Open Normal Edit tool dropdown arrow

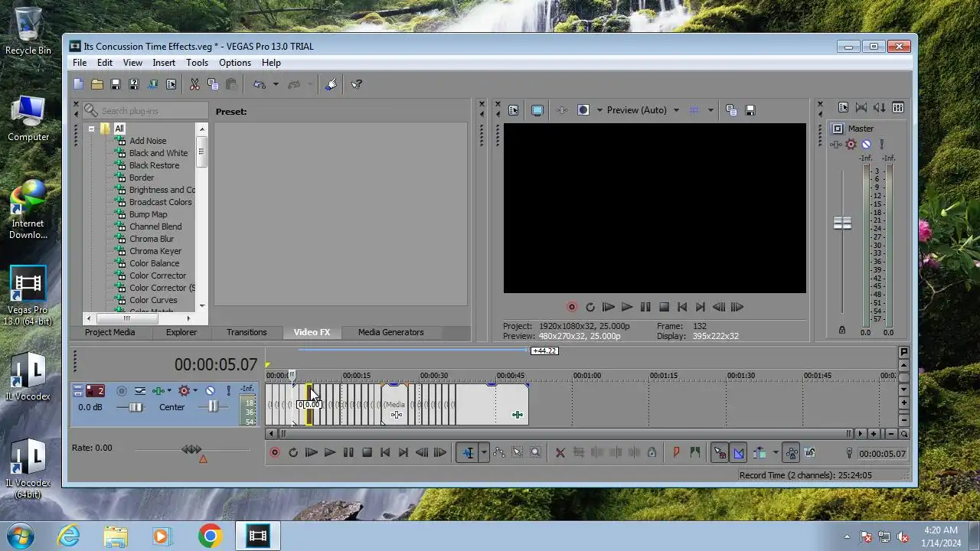point(484,453)
